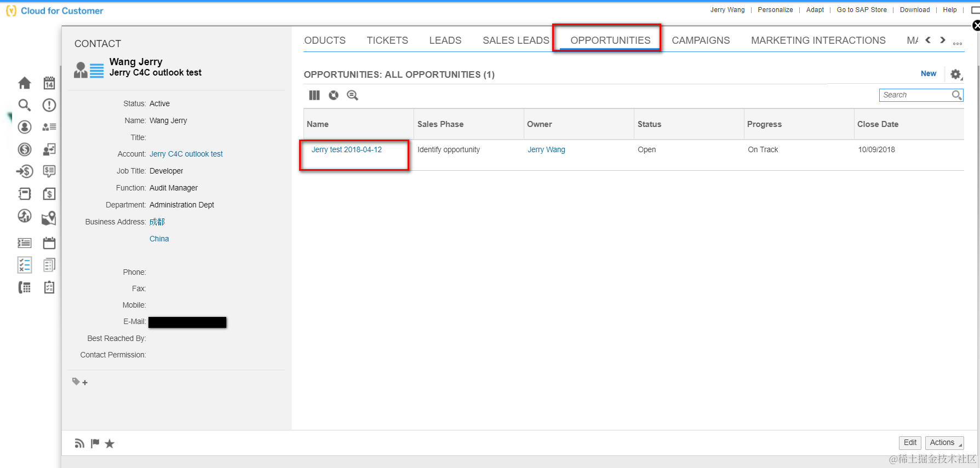
Task: Open the Campaigns tab
Action: (x=701, y=41)
